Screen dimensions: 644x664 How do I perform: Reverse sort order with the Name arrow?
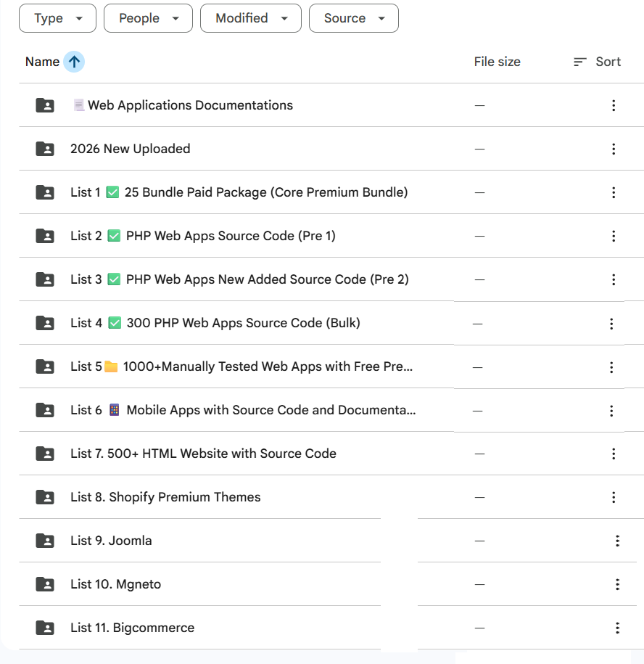pos(74,62)
